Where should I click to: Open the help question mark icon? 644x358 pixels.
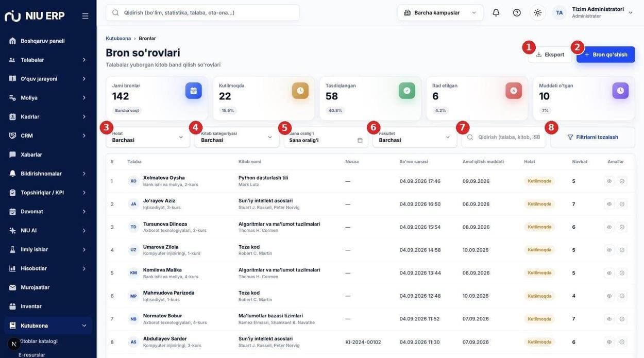click(x=517, y=12)
